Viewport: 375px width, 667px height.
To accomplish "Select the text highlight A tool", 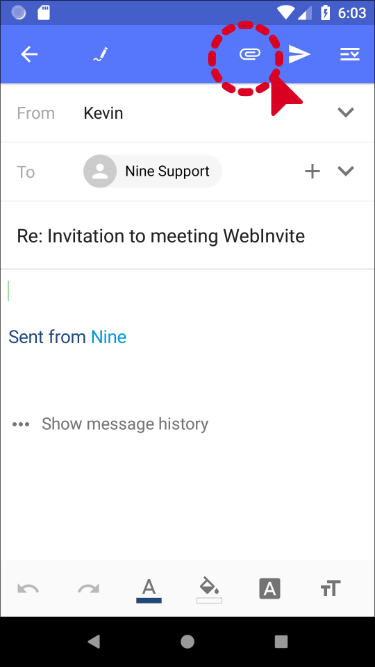I will [270, 589].
